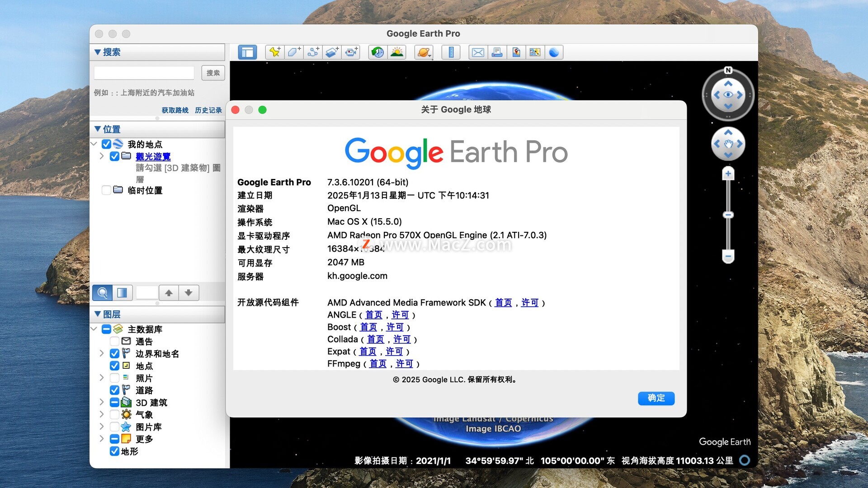Open the Collada 首页 link
Screen dimensions: 868x488
[x=376, y=339]
